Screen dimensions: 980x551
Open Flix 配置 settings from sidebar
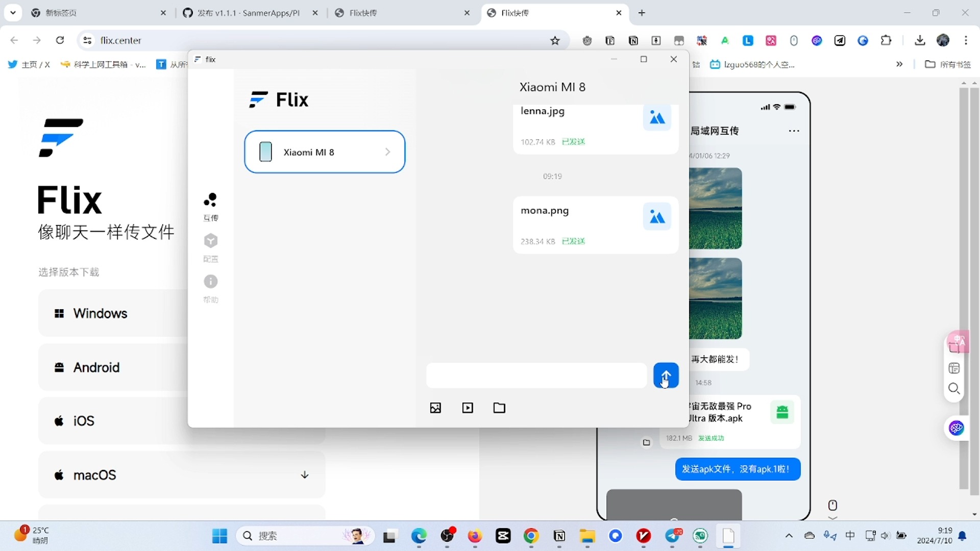(210, 246)
